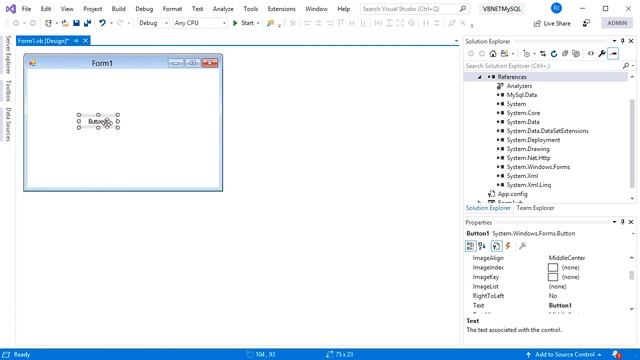The height and width of the screenshot is (360, 640).
Task: Switch Properties to Alphabetical sort
Action: pos(482,246)
